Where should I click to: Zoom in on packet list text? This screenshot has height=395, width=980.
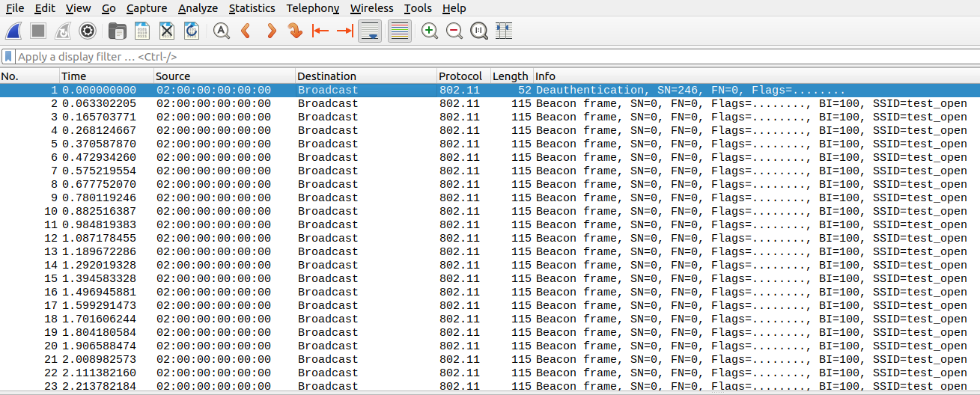[430, 31]
